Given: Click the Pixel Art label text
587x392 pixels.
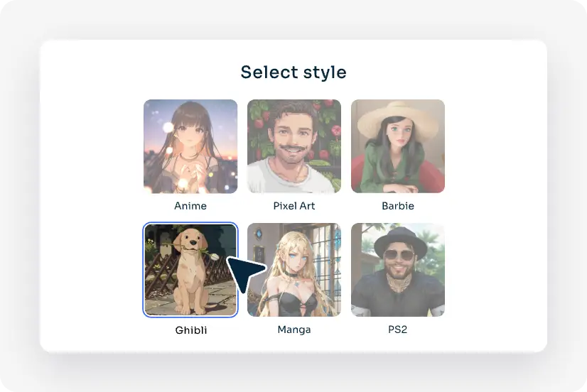Looking at the screenshot, I should (x=294, y=206).
